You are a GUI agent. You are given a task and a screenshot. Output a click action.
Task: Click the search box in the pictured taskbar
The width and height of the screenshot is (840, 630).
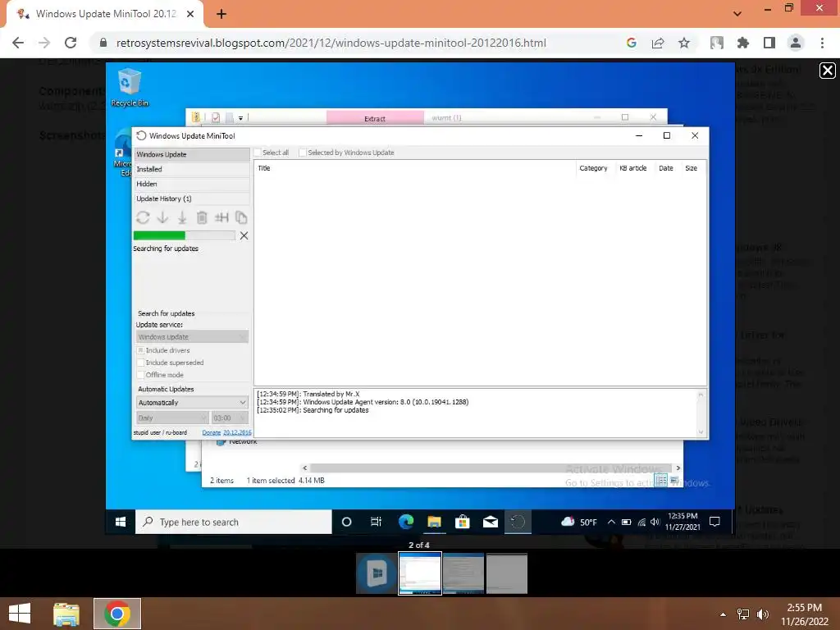pos(234,522)
